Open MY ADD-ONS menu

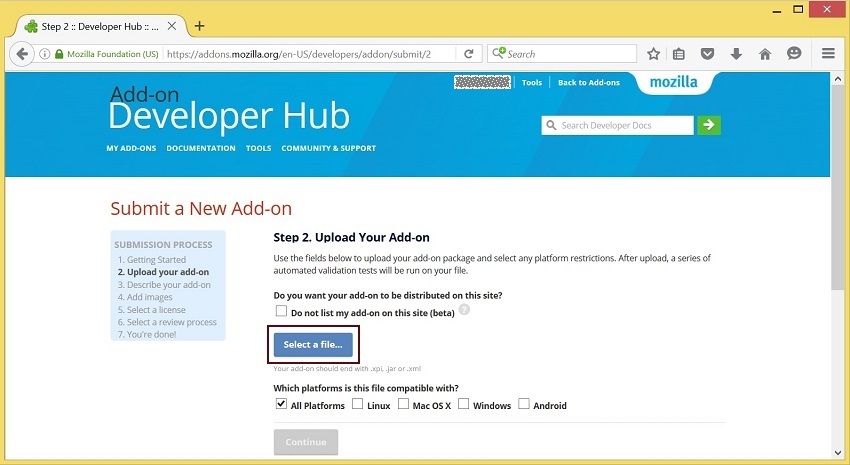(x=131, y=148)
